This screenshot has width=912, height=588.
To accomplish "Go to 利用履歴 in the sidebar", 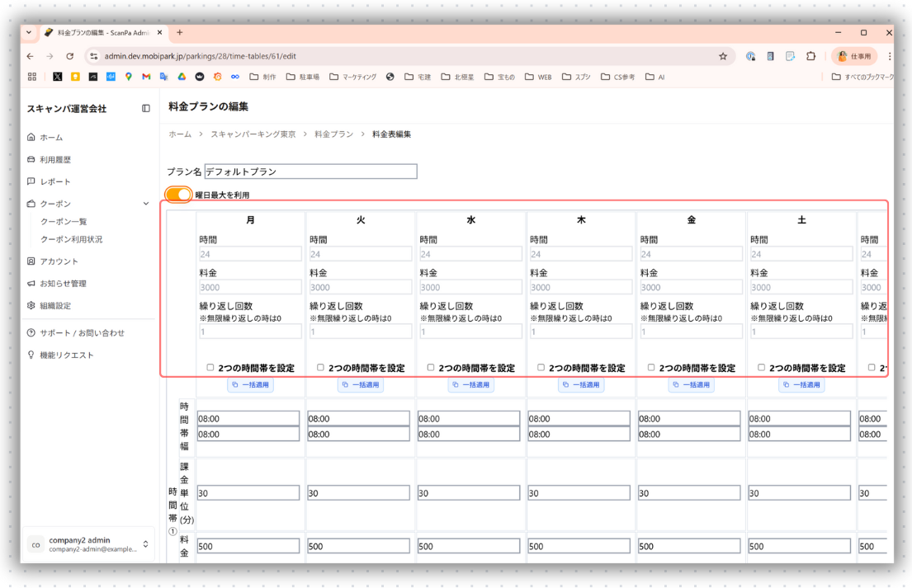I will coord(55,160).
